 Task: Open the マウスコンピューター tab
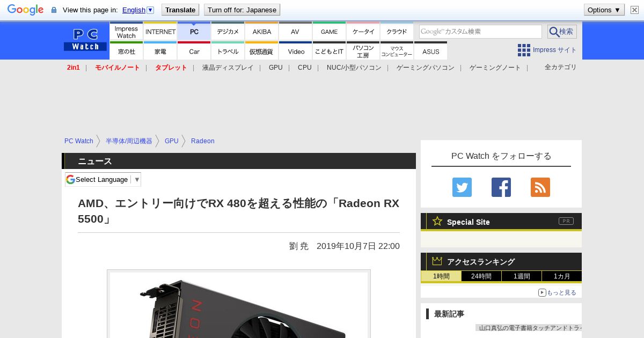click(x=397, y=51)
